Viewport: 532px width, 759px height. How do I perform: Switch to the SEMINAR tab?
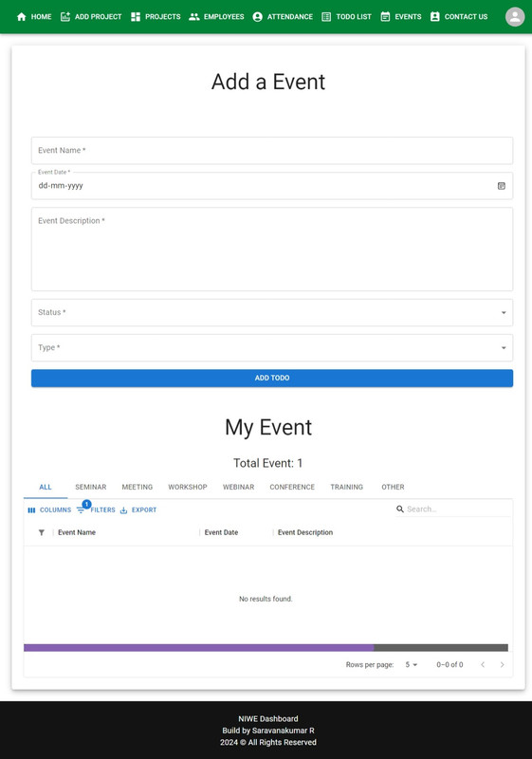click(90, 487)
